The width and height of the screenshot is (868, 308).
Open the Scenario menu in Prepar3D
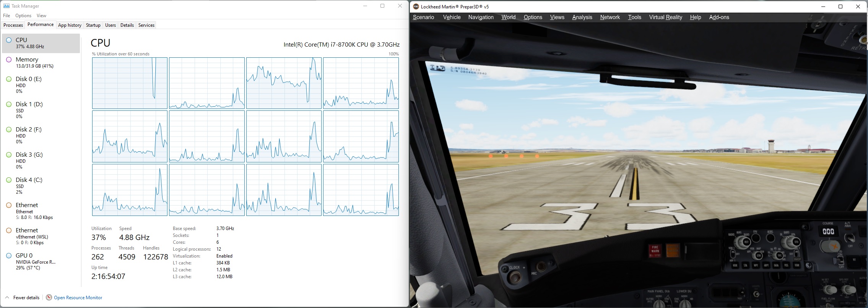(423, 17)
